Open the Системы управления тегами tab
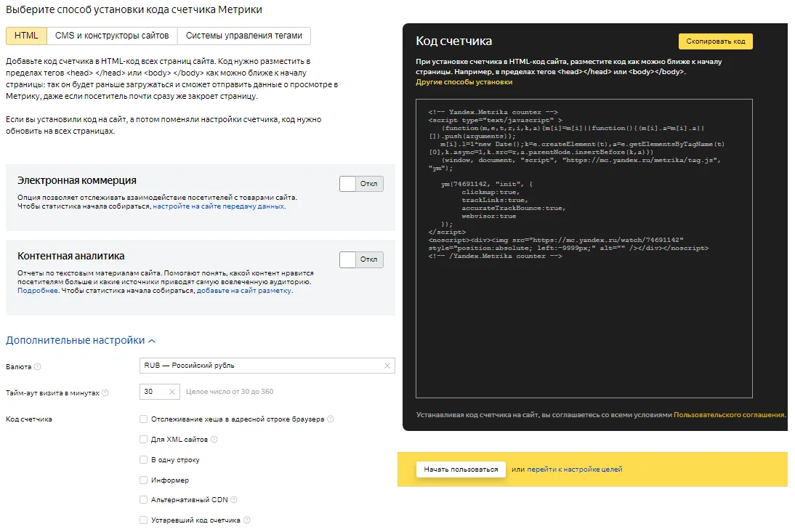 244,36
